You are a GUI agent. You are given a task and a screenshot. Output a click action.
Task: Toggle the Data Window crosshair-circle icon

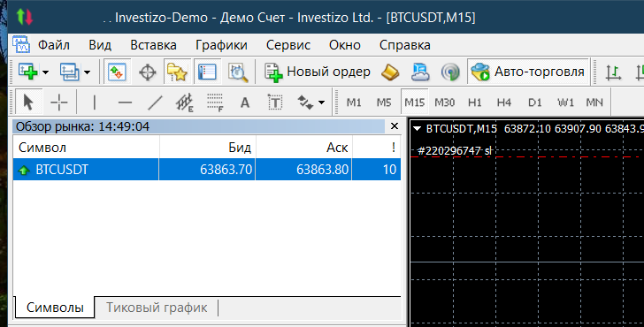point(148,72)
